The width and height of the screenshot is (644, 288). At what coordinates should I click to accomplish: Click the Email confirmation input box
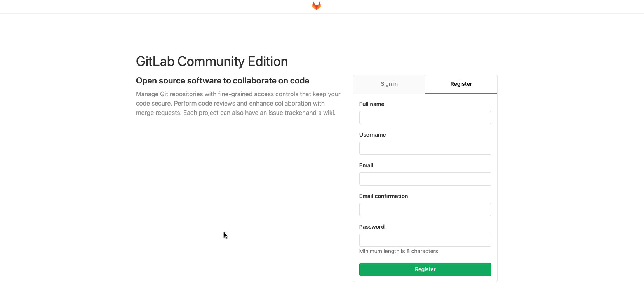(x=425, y=210)
